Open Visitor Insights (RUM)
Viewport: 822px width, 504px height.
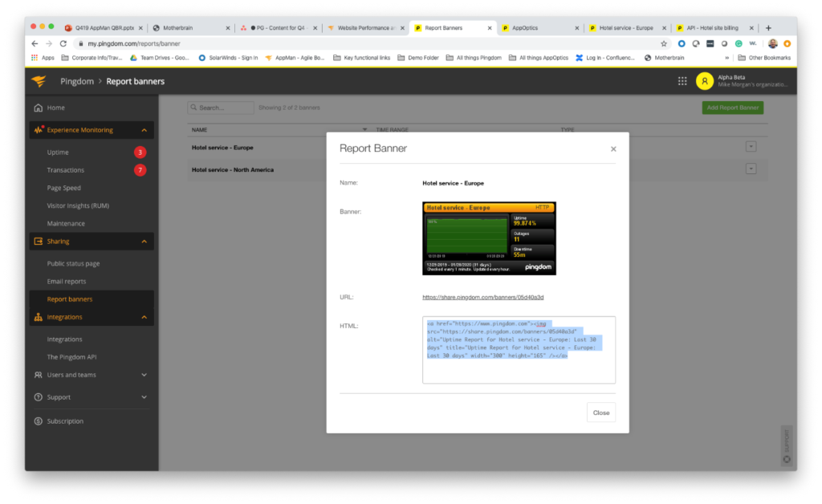tap(78, 206)
